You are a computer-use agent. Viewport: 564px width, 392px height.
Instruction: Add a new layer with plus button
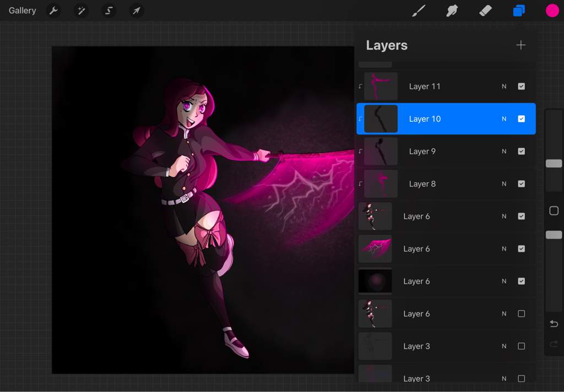click(520, 45)
